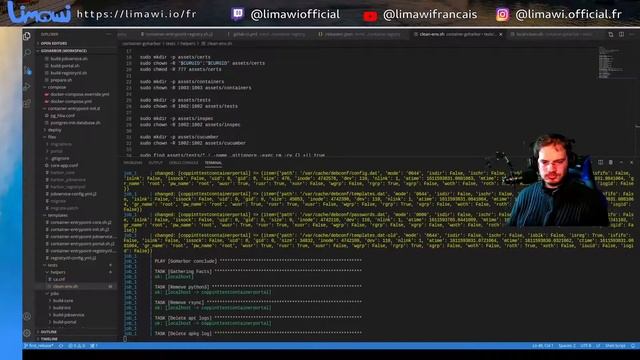This screenshot has height=360, width=640.
Task: Select the TERMINAL panel tab
Action: point(213,162)
